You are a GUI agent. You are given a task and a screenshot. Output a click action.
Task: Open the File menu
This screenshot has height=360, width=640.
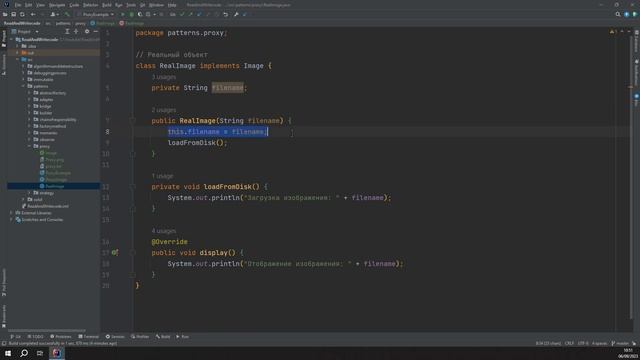pyautogui.click(x=18, y=5)
